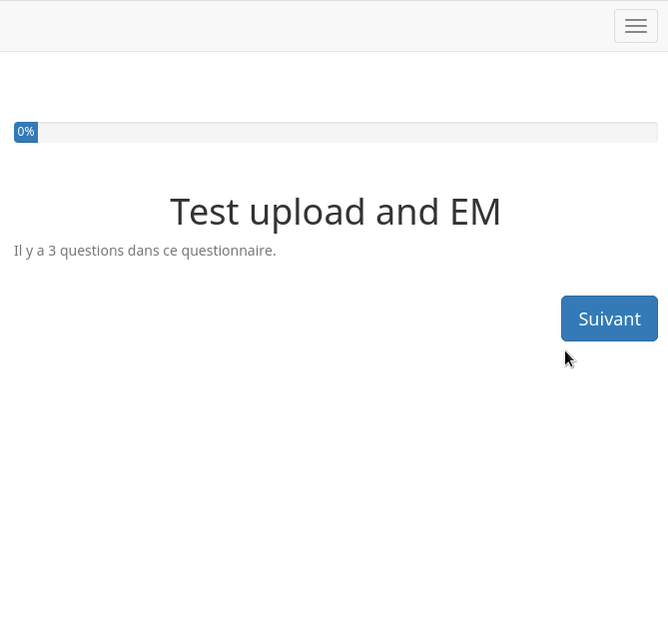Click the "Il y a 3 questions" text

[x=145, y=251]
